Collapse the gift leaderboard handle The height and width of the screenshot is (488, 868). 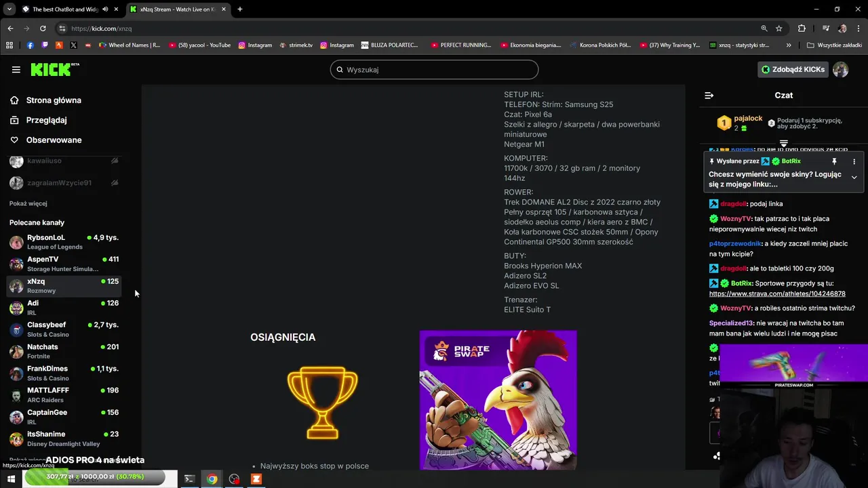pyautogui.click(x=783, y=143)
